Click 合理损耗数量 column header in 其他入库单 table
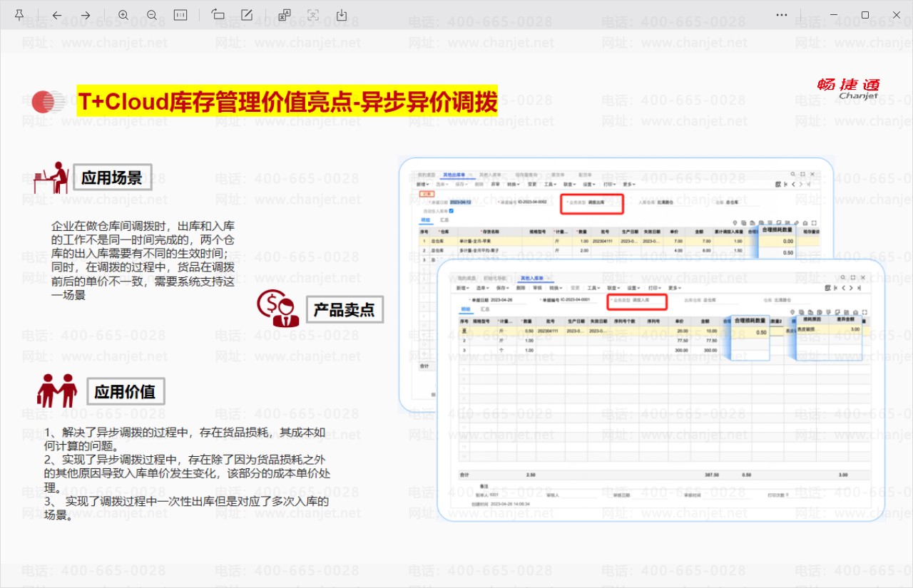 click(x=750, y=321)
